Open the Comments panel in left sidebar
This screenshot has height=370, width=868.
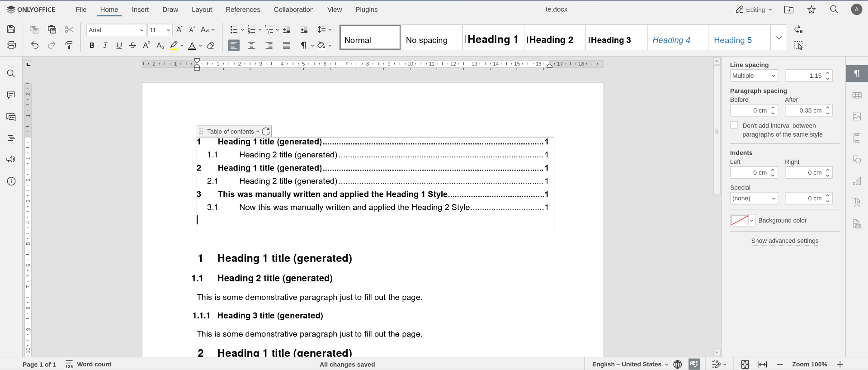11,95
